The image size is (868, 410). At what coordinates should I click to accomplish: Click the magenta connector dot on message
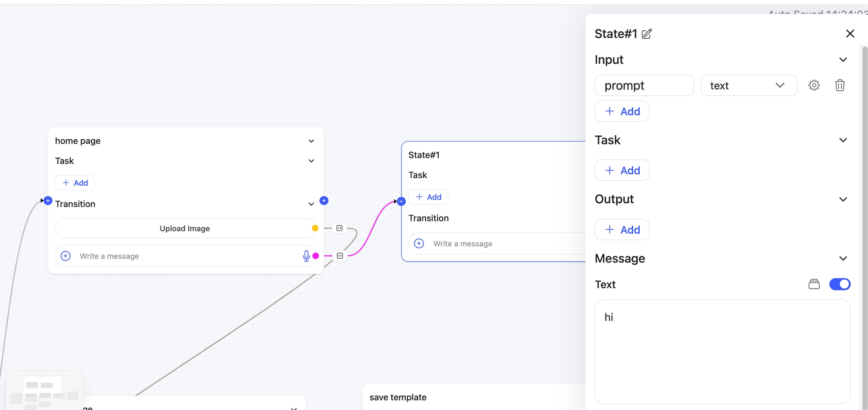click(316, 256)
